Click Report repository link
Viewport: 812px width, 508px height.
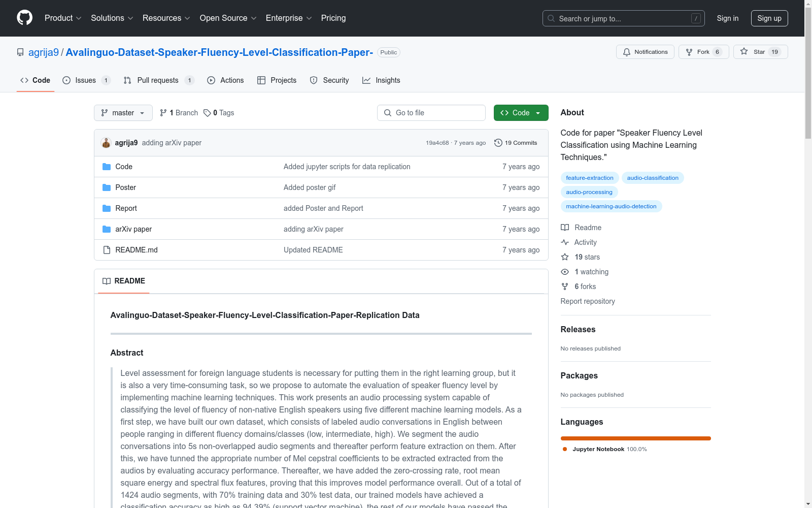coord(588,301)
